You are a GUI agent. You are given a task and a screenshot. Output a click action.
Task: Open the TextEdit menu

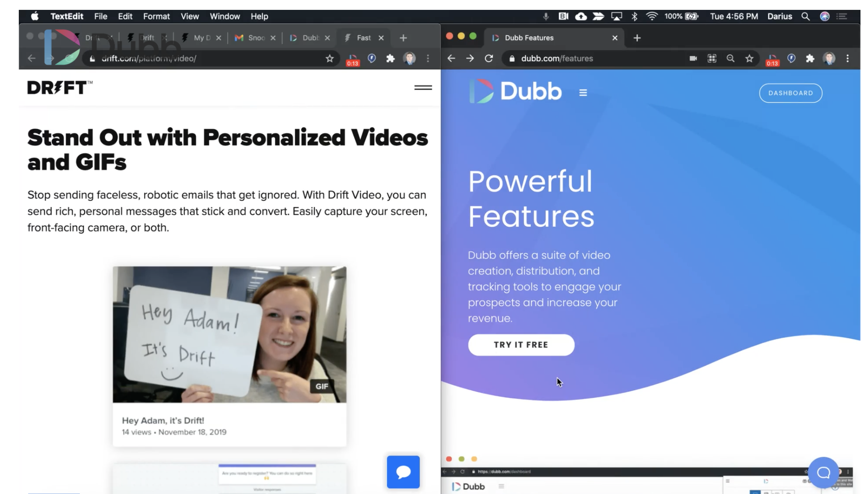pyautogui.click(x=67, y=16)
